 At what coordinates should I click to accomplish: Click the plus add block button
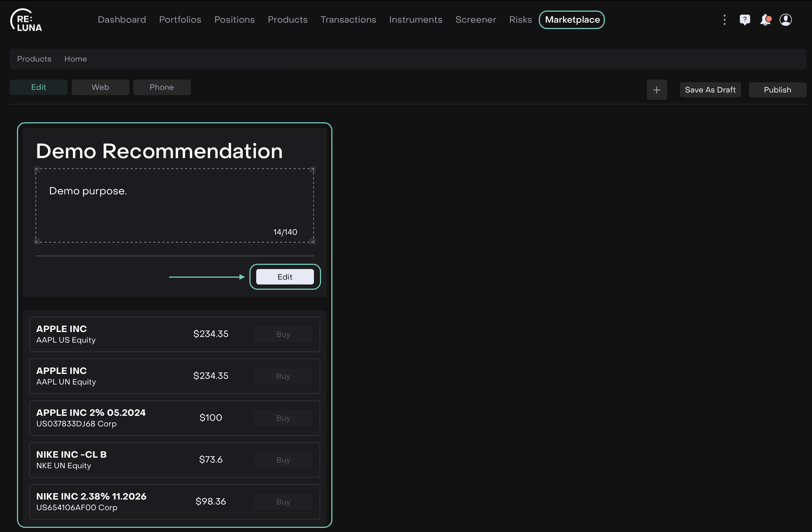(657, 90)
